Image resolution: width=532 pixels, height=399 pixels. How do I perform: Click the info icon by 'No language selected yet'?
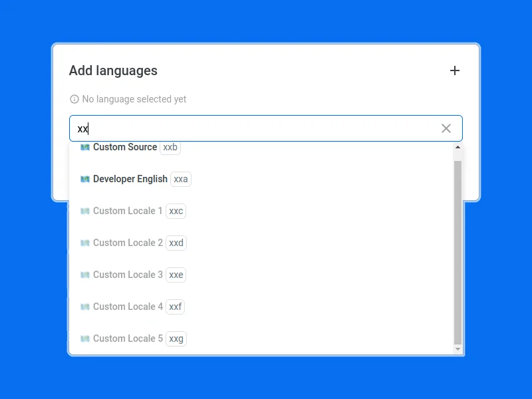point(74,99)
